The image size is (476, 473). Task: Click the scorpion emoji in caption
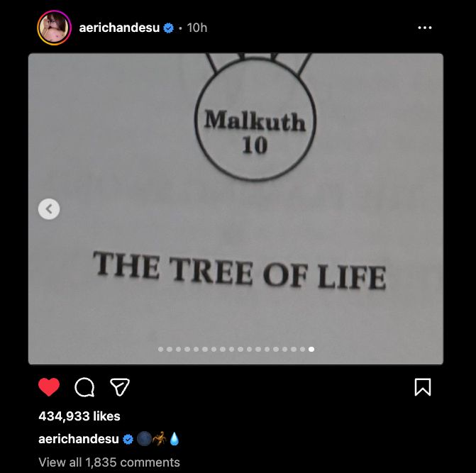(x=160, y=438)
